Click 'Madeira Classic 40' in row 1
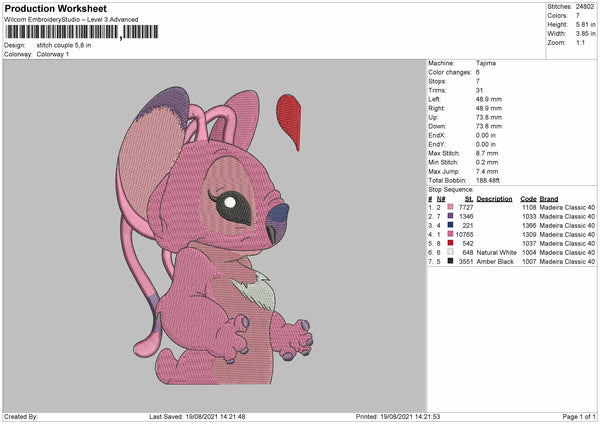Image resolution: width=600 pixels, height=424 pixels. tap(567, 207)
